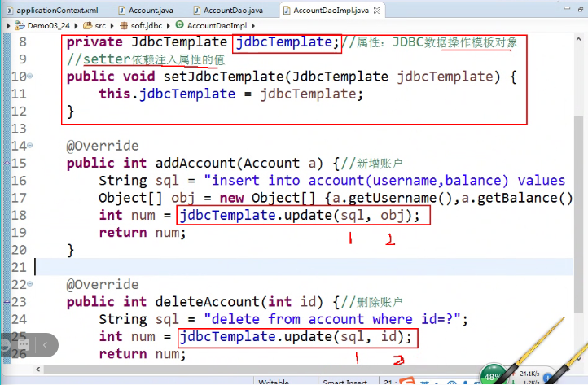The height and width of the screenshot is (385, 588).
Task: Click soft.jdbc package icon in breadcrumb
Action: click(124, 25)
